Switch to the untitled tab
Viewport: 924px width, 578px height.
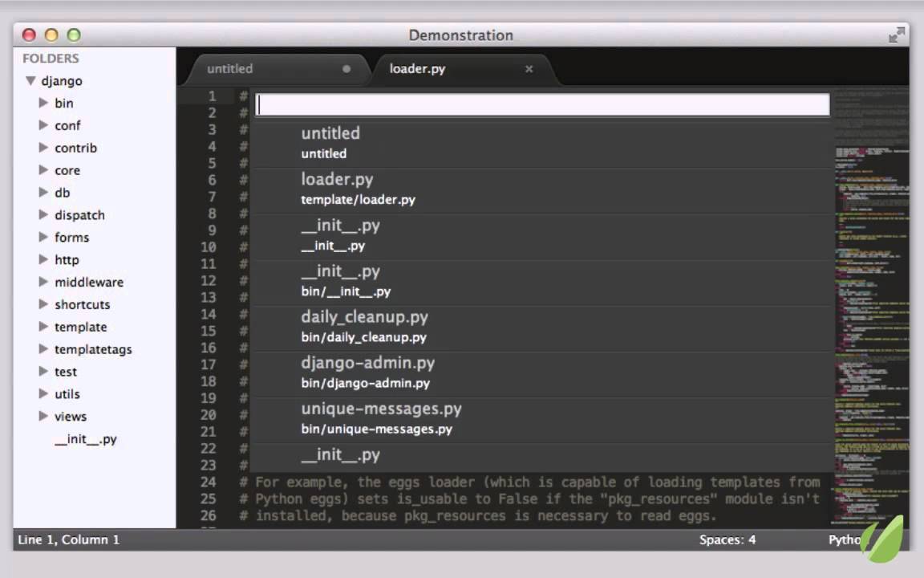coord(230,69)
